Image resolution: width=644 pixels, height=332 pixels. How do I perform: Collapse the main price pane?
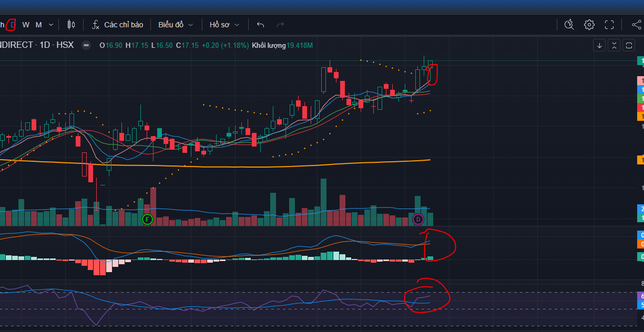click(x=614, y=46)
